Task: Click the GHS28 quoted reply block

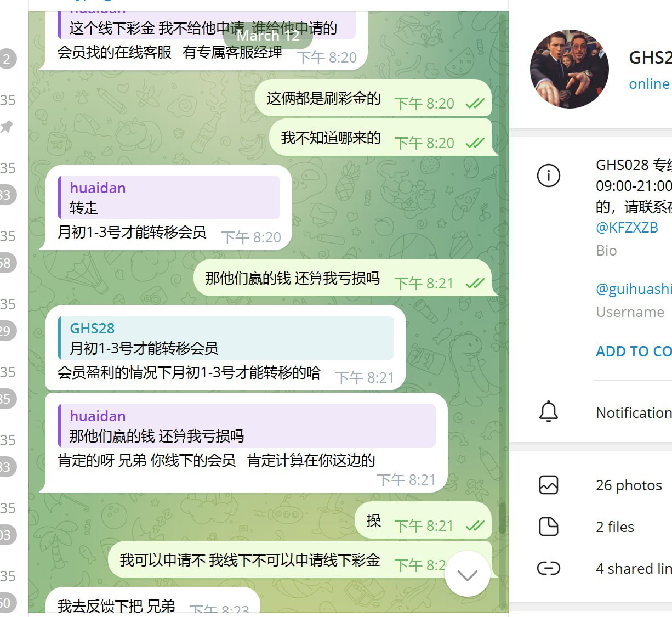Action: pyautogui.click(x=226, y=338)
